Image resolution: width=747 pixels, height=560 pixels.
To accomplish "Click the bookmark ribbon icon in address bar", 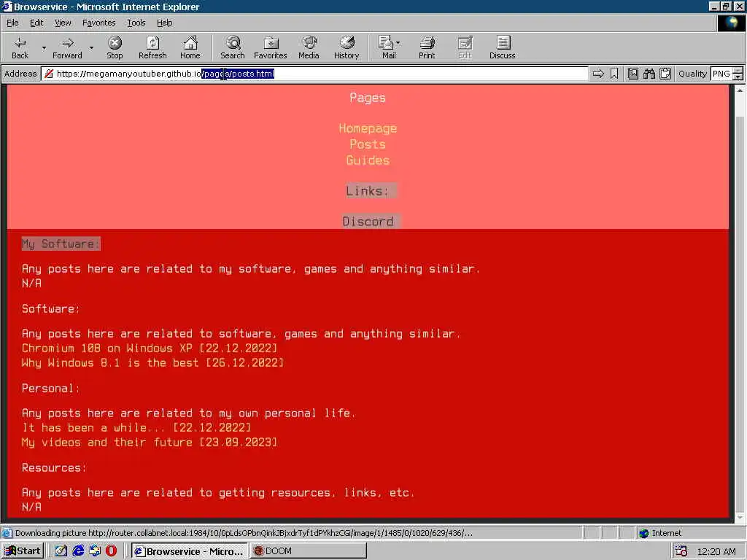I will (x=614, y=74).
